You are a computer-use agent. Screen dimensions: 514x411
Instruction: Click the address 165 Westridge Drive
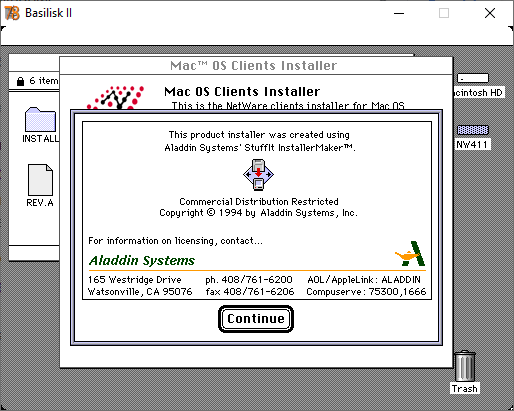coord(135,279)
